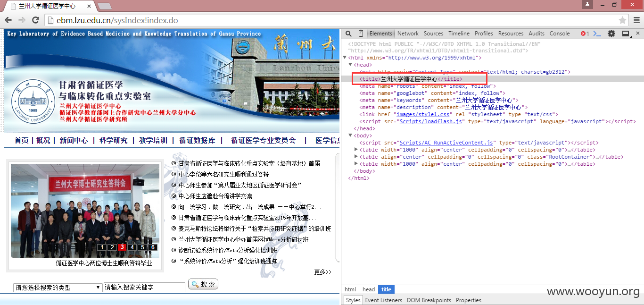This screenshot has height=305, width=644.
Task: Reload the page with the refresh icon
Action: pyautogui.click(x=35, y=20)
